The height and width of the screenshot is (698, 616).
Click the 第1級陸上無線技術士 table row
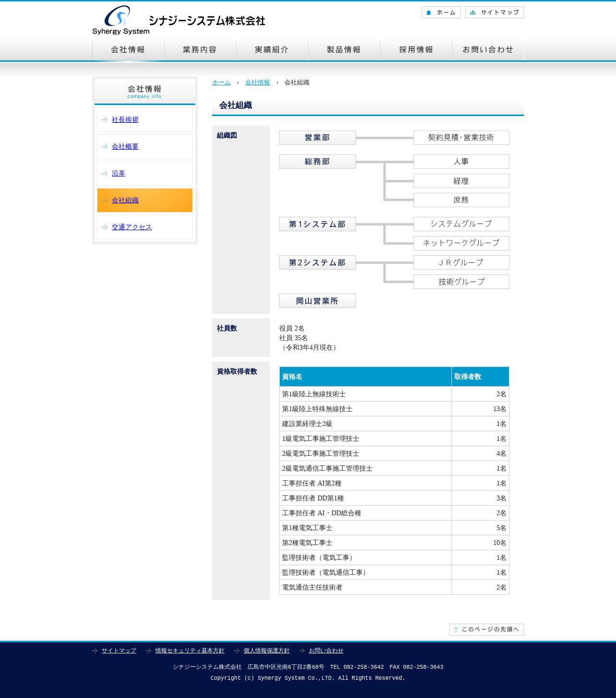(394, 394)
